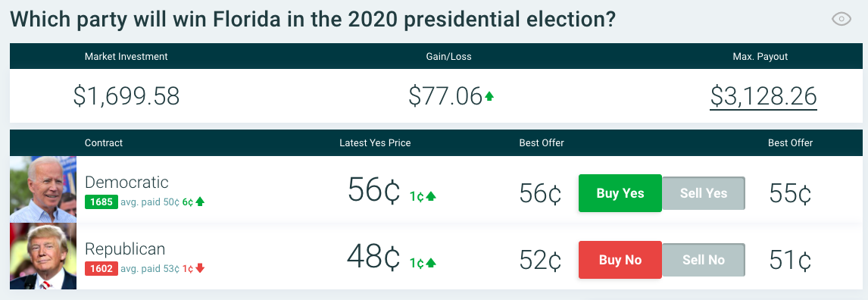Viewport: 868px width, 300px height.
Task: Open the $3,128.26 Max. Payout link
Action: coord(763,97)
